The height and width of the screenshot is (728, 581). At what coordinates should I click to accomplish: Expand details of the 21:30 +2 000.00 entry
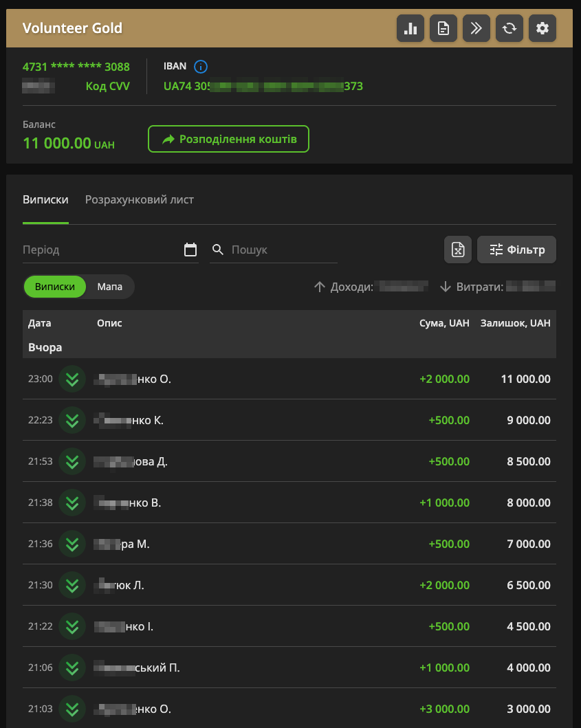coord(72,585)
